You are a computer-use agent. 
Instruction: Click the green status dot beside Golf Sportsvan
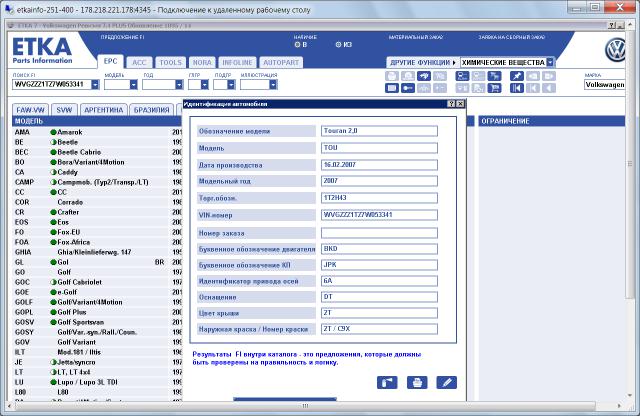click(x=53, y=322)
